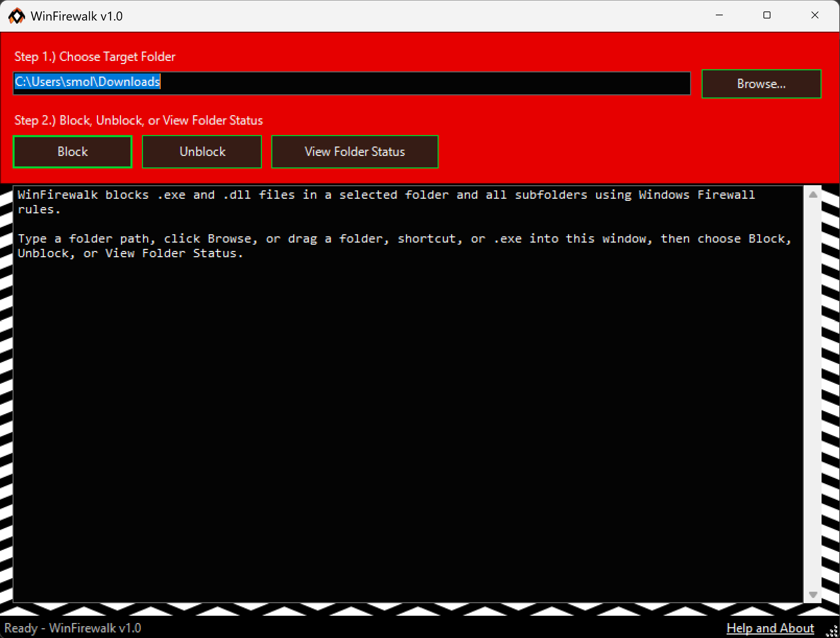Open the Help and About link
The width and height of the screenshot is (840, 638).
[770, 628]
